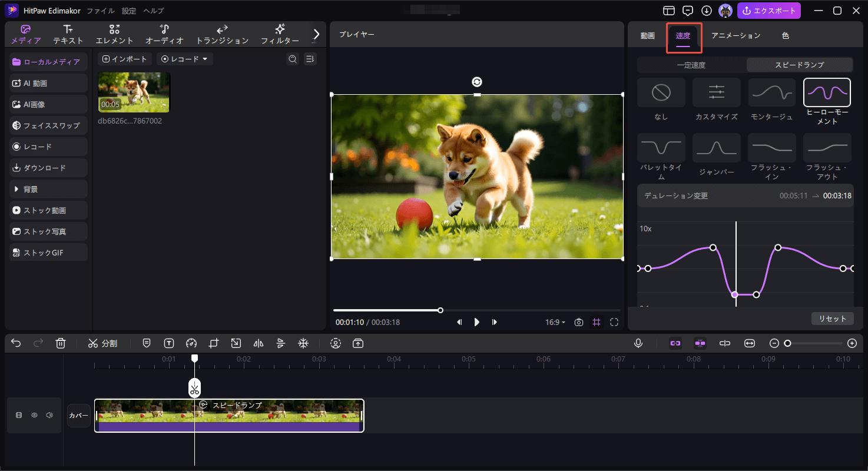Open ストック動画 in sidebar
This screenshot has height=471, width=868.
click(49, 210)
